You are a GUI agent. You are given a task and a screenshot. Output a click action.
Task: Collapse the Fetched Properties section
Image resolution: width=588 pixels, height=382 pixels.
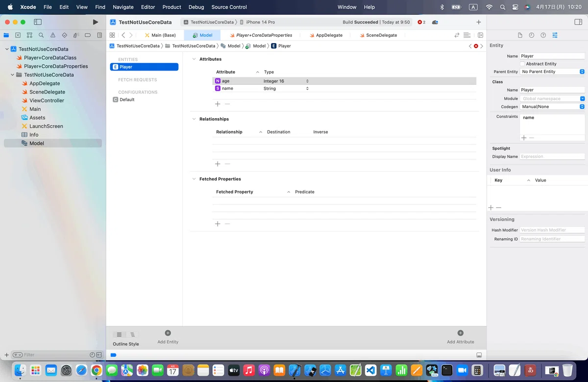click(x=194, y=179)
